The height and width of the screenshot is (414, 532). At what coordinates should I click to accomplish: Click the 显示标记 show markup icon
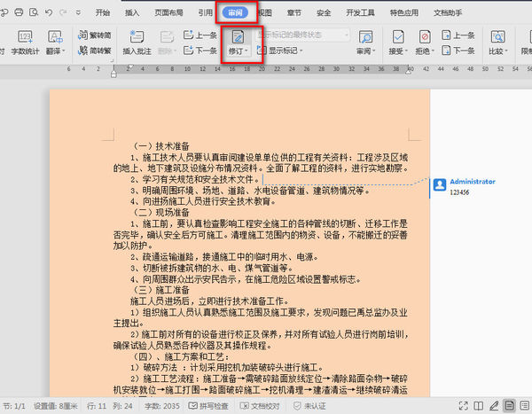click(262, 51)
